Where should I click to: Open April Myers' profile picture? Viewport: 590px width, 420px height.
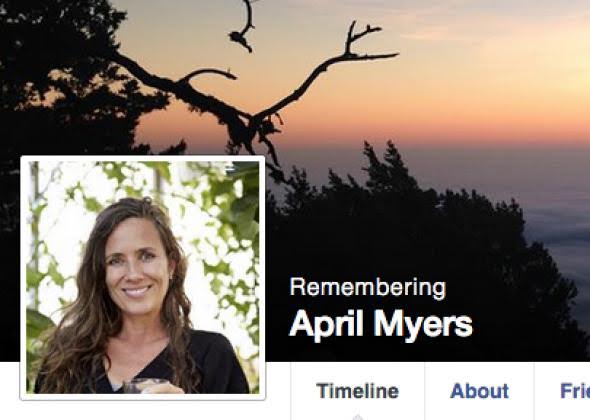[x=143, y=277]
